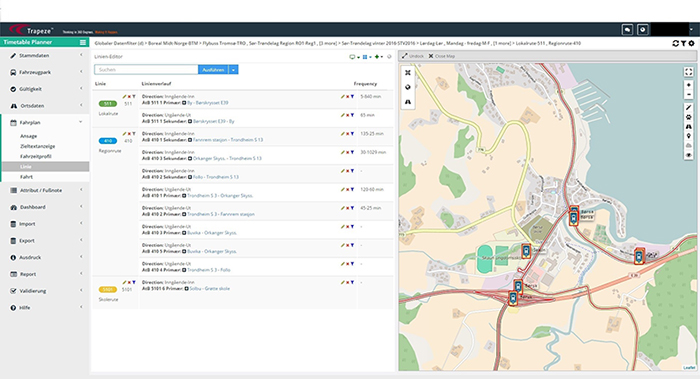The image size is (700, 379).
Task: Open the Fahrzeitprofil submenu item
Action: point(36,157)
